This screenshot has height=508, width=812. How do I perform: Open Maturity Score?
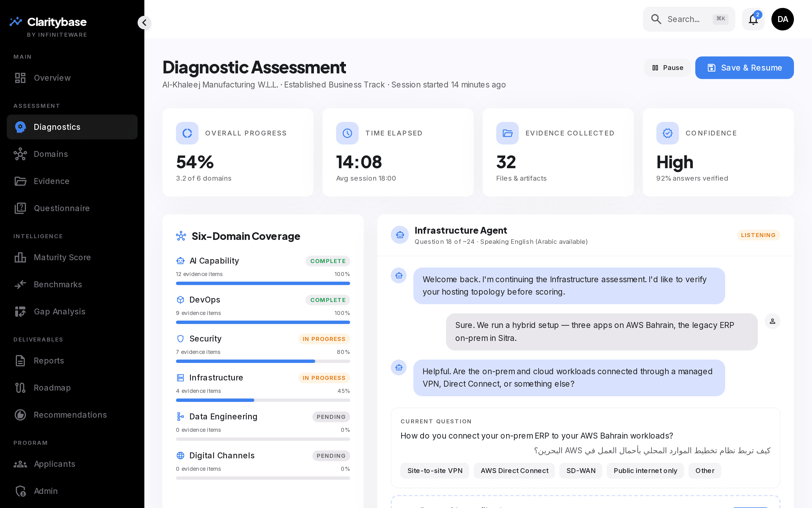point(72,257)
